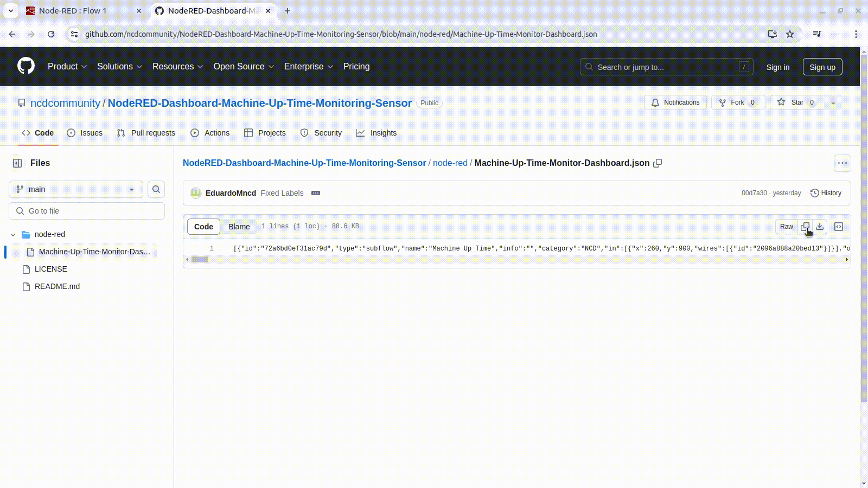Open media control icon in toolbar
Screen dimensions: 868x488
817,34
